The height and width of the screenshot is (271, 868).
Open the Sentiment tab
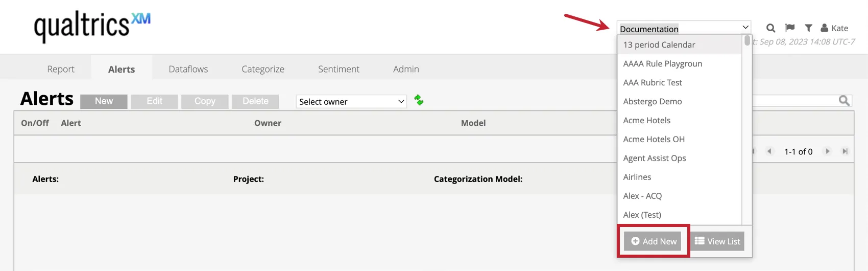[x=339, y=69]
